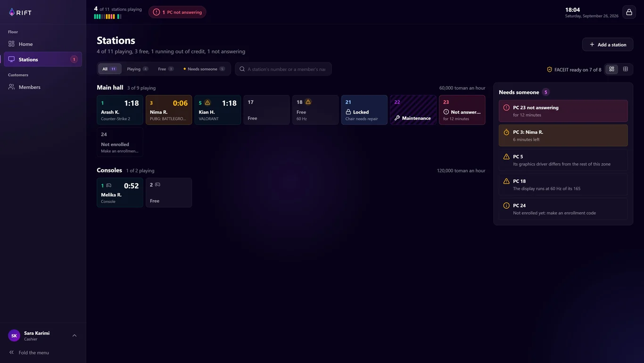644x363 pixels.
Task: Click the wrench icon on station 22
Action: (397, 118)
